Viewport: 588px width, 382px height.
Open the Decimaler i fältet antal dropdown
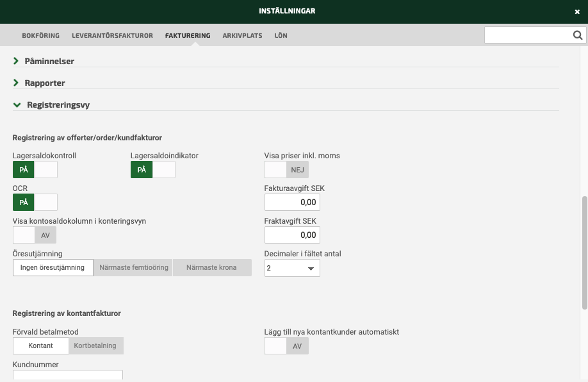(x=292, y=269)
